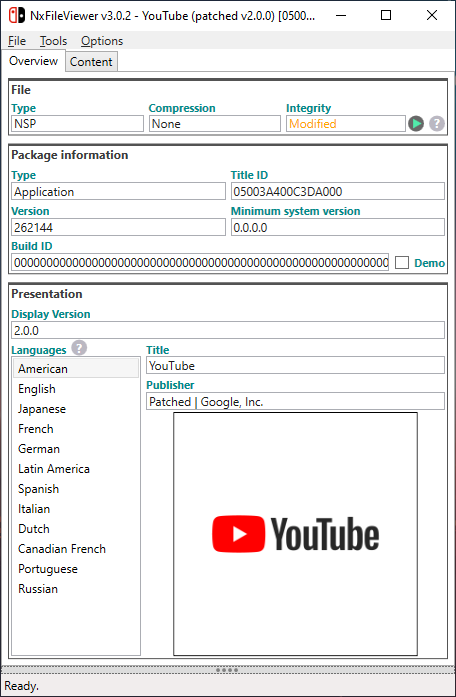Click the Minimum system version field 0.0.0.0
The height and width of the screenshot is (697, 456).
[x=338, y=227]
